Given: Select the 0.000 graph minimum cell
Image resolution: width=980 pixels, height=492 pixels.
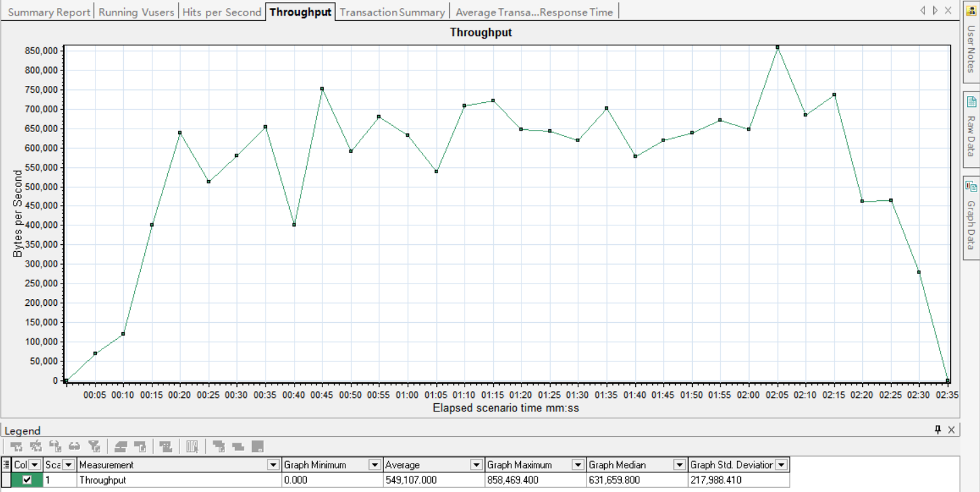Looking at the screenshot, I should coord(332,480).
